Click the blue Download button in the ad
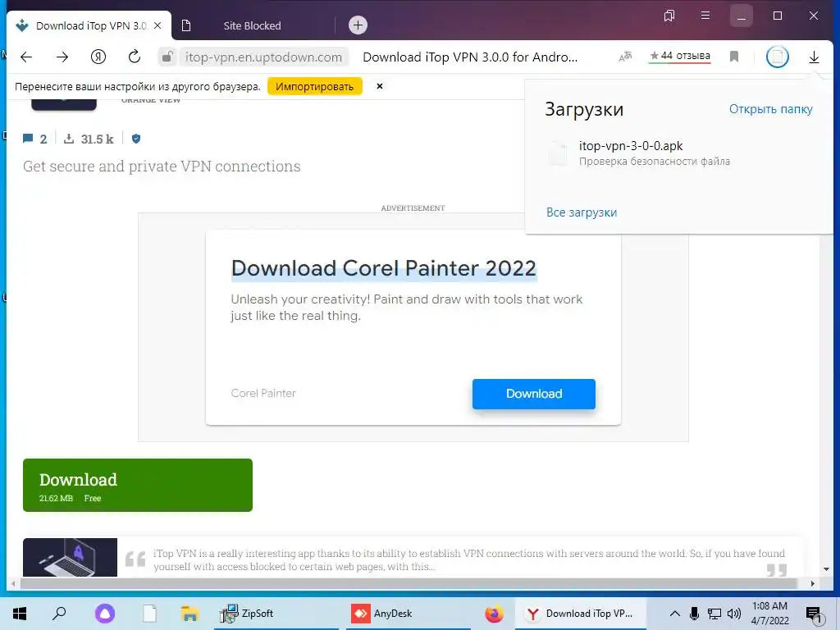The image size is (840, 630). 533,394
